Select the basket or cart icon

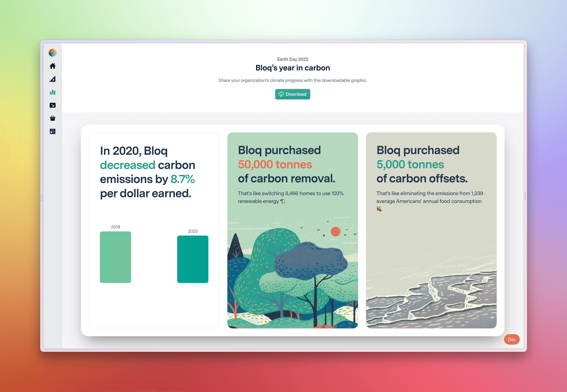click(x=53, y=118)
